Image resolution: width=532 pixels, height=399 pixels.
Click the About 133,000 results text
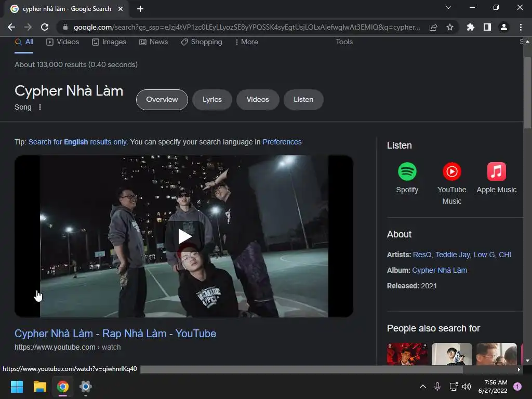click(76, 64)
